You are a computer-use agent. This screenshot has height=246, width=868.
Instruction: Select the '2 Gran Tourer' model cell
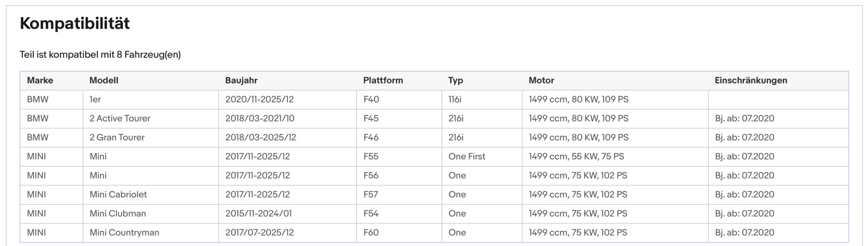[x=150, y=138]
